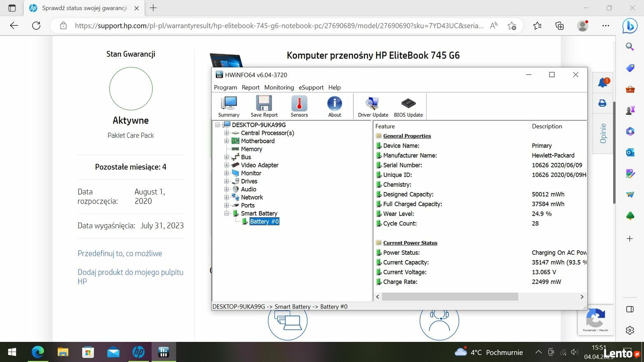Click 'Dodaj produkt do mojego pulpitu HP' link
This screenshot has height=362, width=644.
pos(131,277)
